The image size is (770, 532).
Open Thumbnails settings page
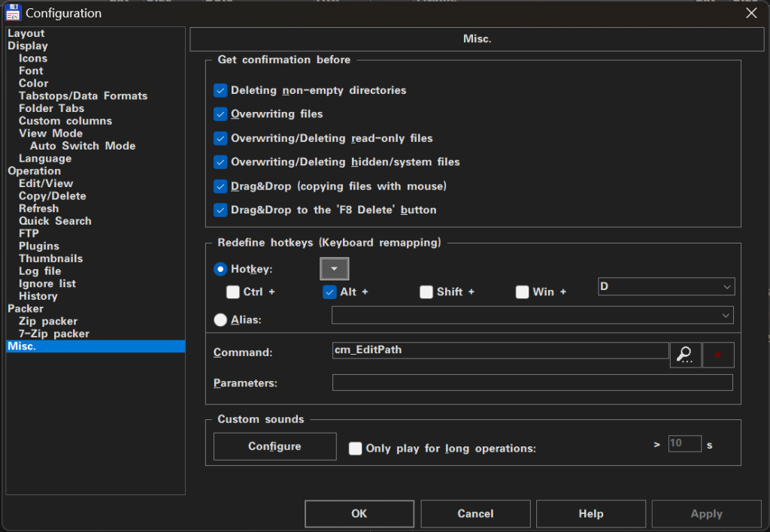click(x=50, y=258)
